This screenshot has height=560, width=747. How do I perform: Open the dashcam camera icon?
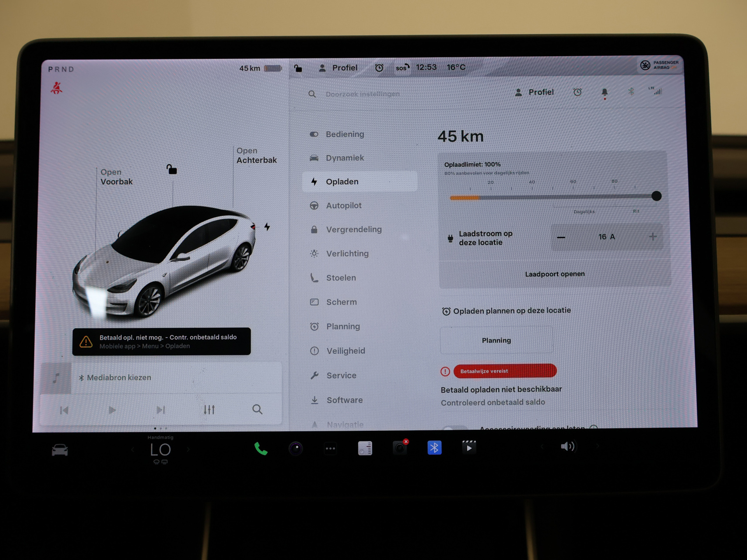click(x=400, y=448)
